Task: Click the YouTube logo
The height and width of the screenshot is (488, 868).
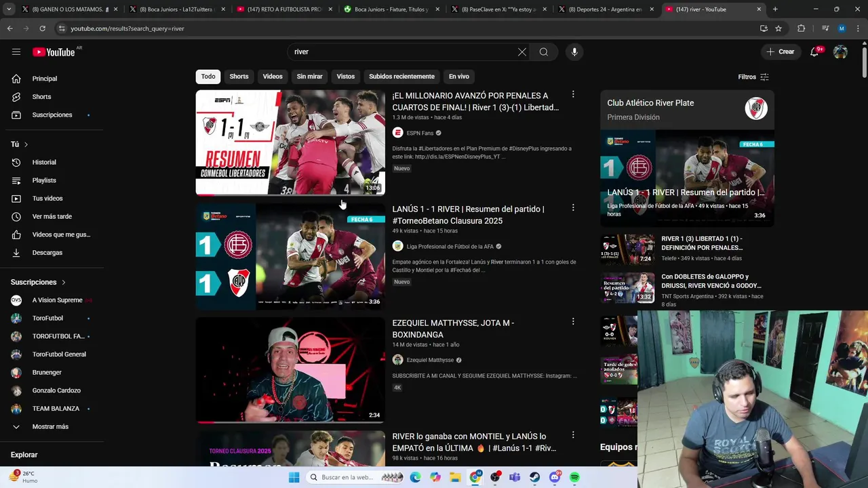Action: click(54, 52)
